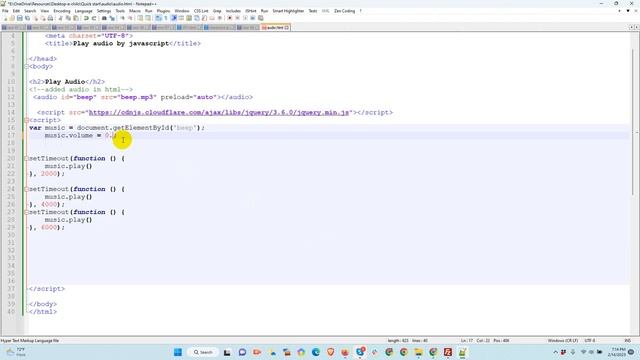Click the Copy toolbar icon
This screenshot has width=640, height=360.
(x=68, y=18)
